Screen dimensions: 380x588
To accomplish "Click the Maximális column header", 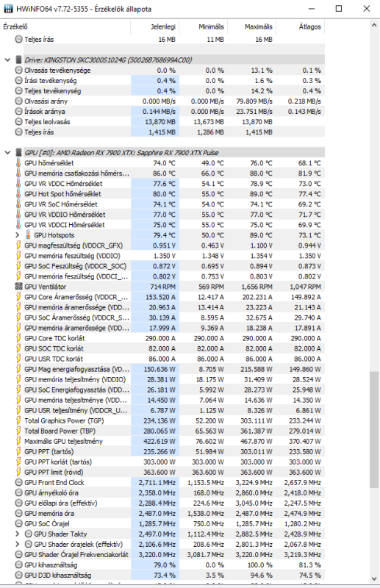I will 251,26.
